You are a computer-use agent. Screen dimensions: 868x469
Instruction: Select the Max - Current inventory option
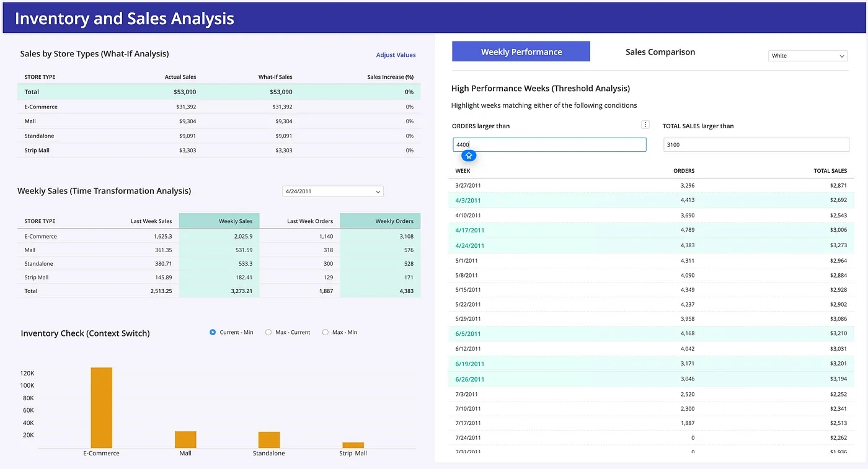tap(268, 331)
